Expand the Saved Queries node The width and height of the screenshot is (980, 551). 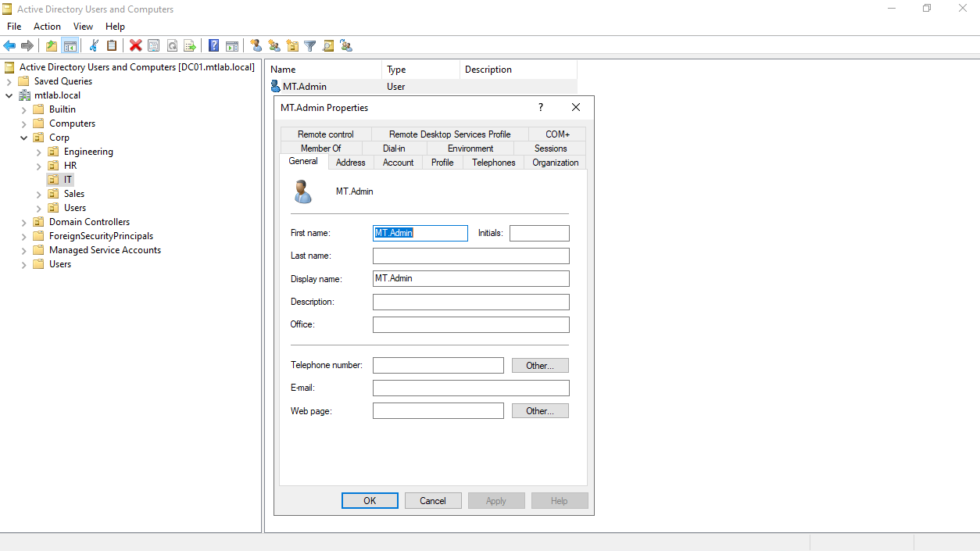(x=9, y=81)
